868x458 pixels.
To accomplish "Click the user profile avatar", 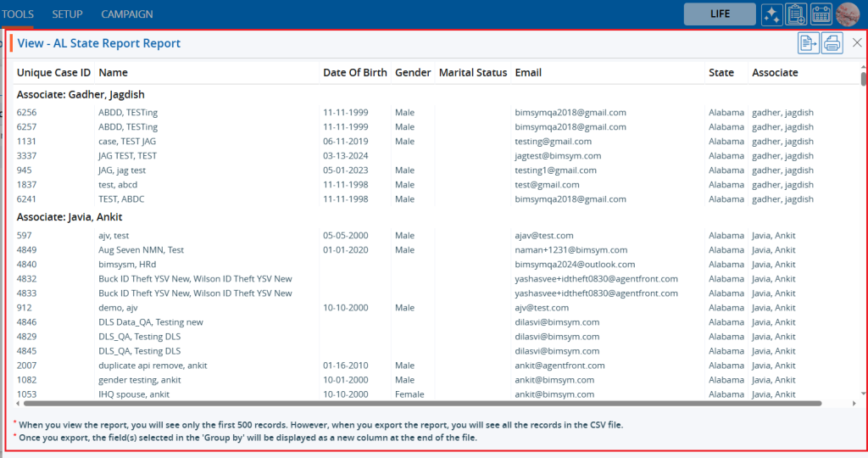I will (x=847, y=14).
